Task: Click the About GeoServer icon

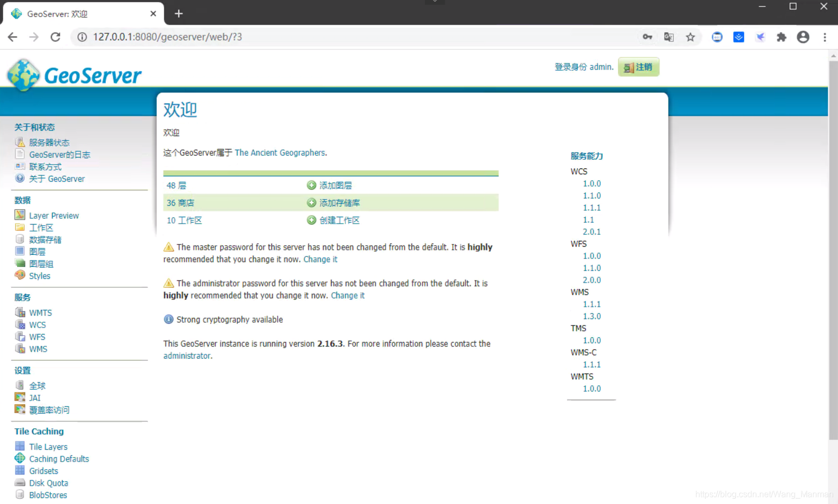Action: (x=20, y=179)
